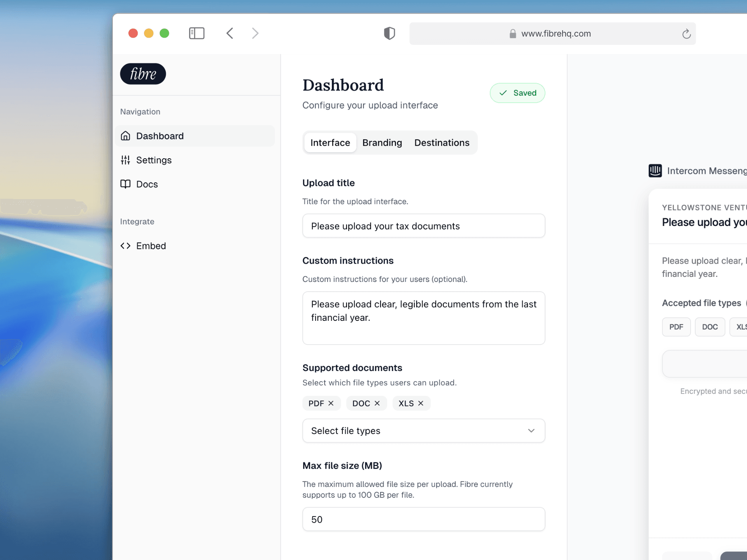Image resolution: width=747 pixels, height=560 pixels.
Task: Toggle the browser sidebar icon
Action: click(x=196, y=33)
